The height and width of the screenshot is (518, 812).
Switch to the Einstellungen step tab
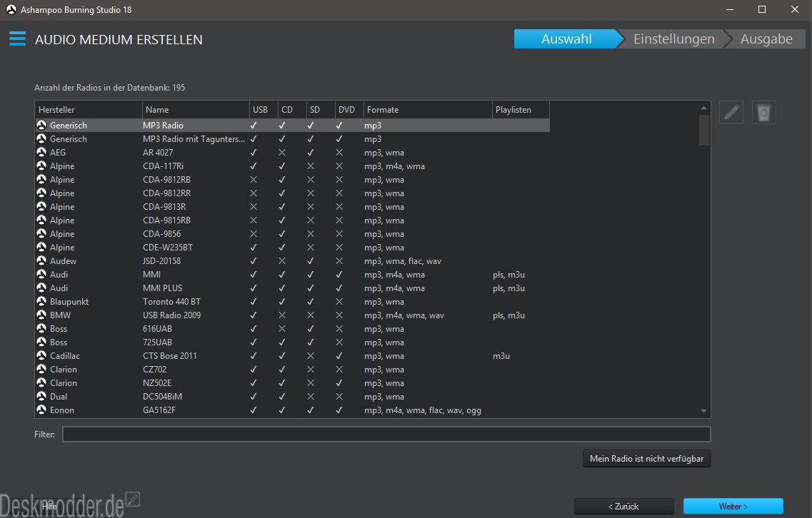point(673,39)
